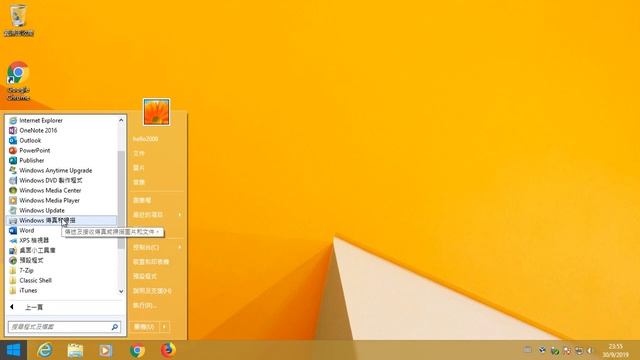Expand the 7-Zip folder

(62, 271)
